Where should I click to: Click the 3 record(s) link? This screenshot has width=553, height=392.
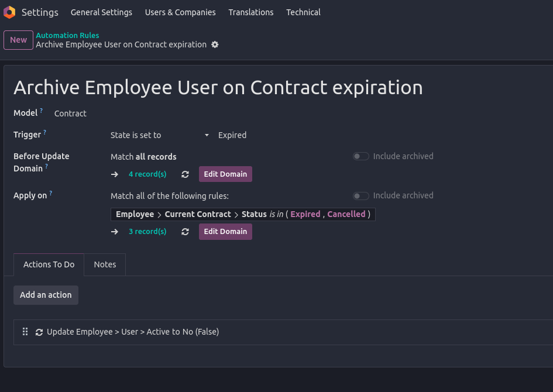[x=147, y=232]
